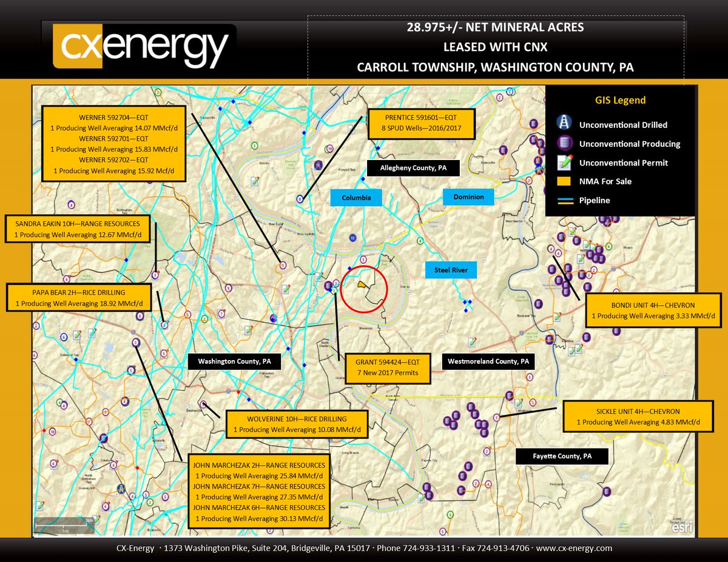Click 'BONDI UNIT 4H—CHEVRON' callout heading
The image size is (728, 562).
click(652, 305)
